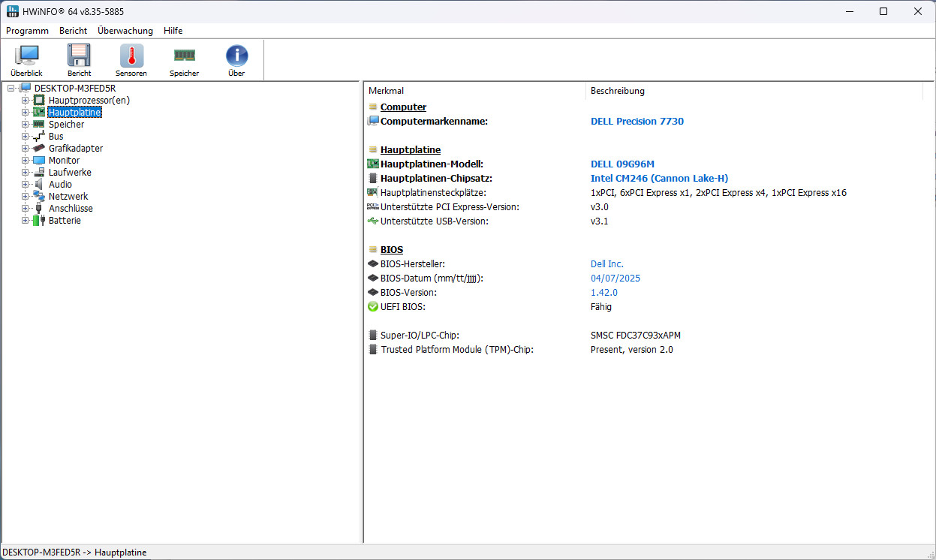Click the BIOS section heading

(x=392, y=250)
